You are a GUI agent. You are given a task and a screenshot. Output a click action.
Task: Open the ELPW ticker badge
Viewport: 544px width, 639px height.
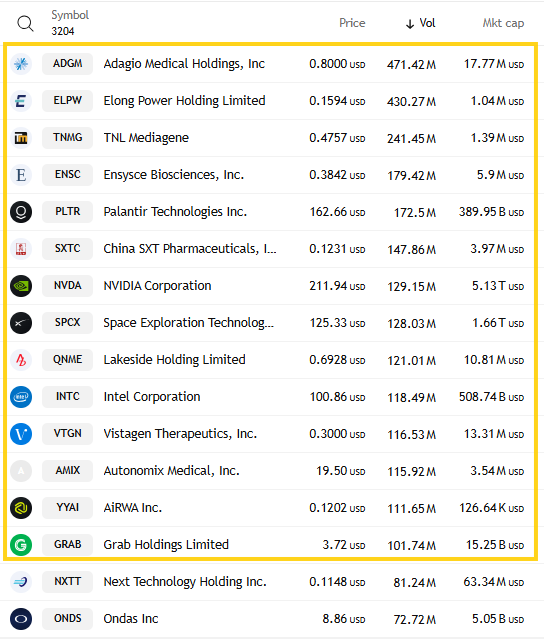(x=67, y=101)
